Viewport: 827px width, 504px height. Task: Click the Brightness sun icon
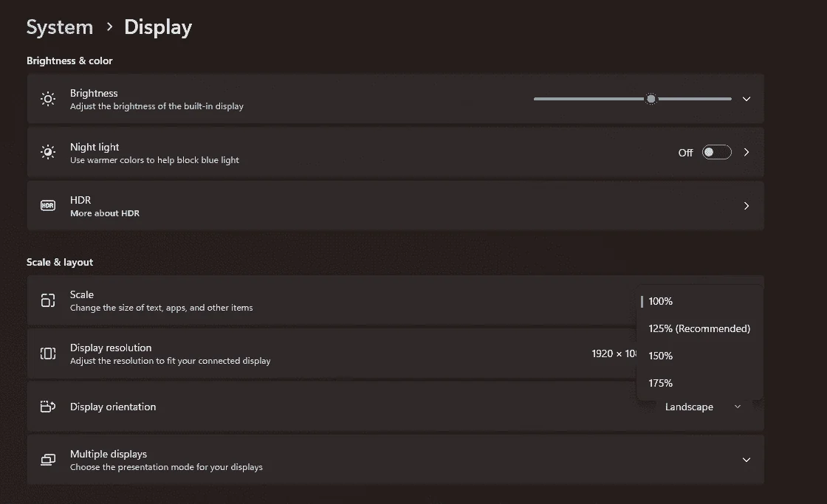tap(48, 99)
